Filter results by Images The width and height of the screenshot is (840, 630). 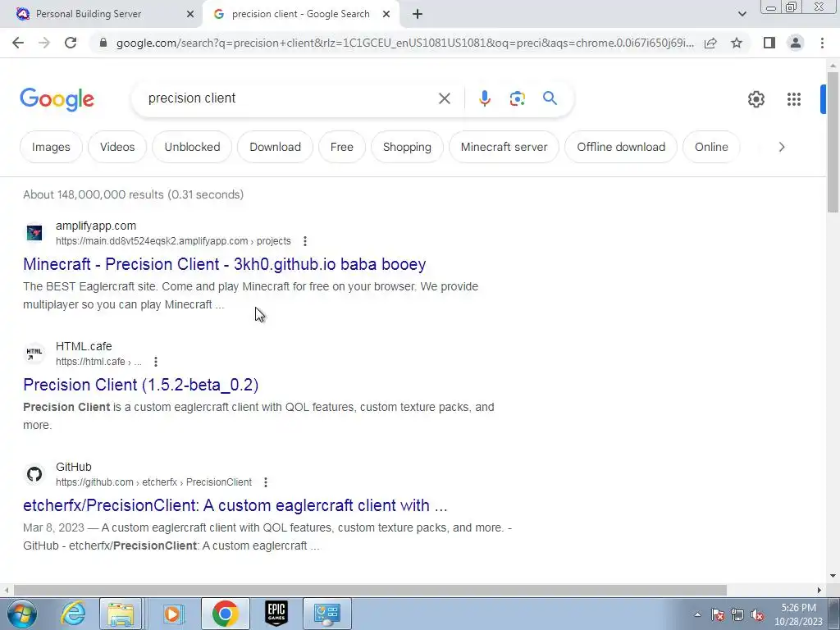click(x=51, y=147)
